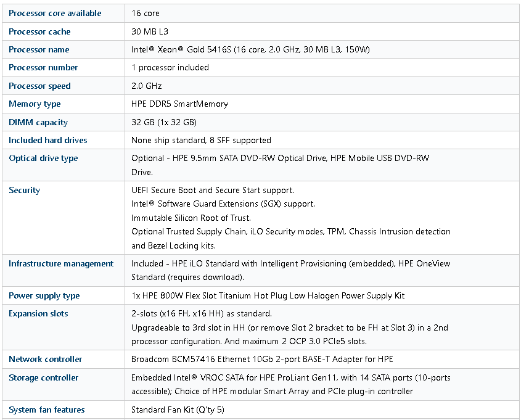Select the word 'Drive.' in optical row
This screenshot has height=420, width=521.
142,172
